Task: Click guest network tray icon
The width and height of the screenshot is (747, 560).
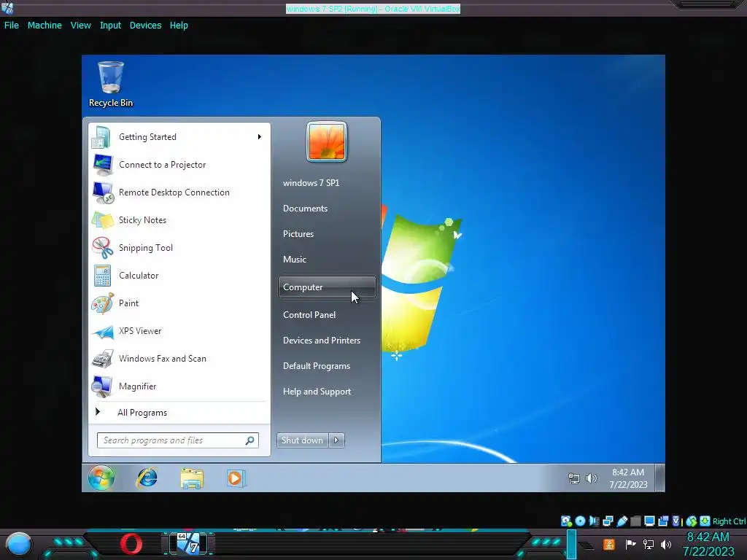Action: 574,478
